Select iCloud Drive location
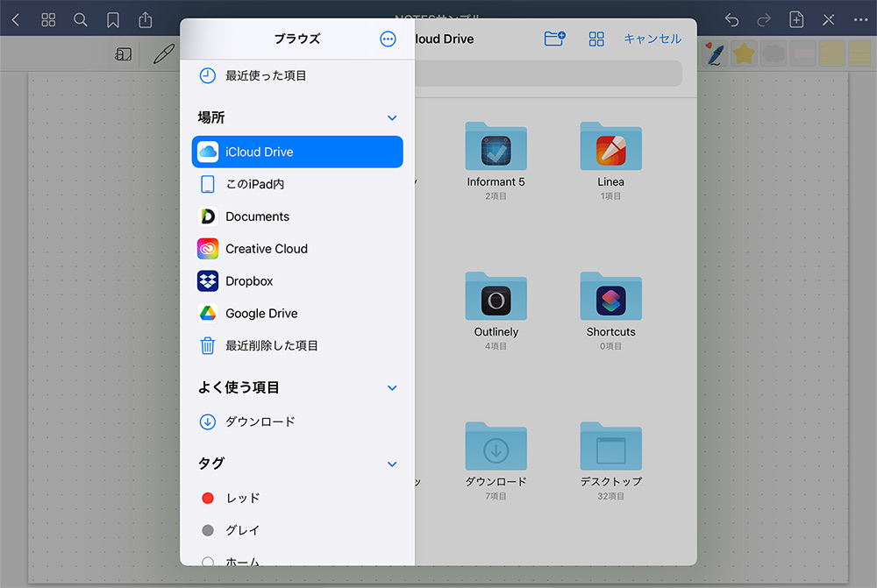 click(x=297, y=152)
